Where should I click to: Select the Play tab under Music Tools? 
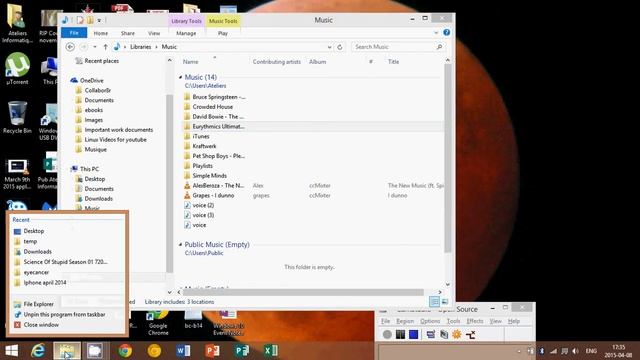(x=223, y=33)
